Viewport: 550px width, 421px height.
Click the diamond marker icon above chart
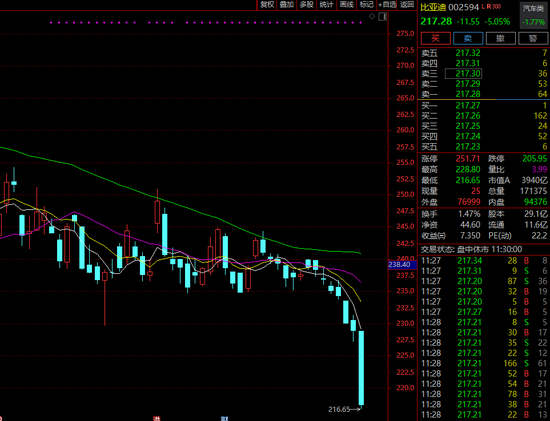click(372, 16)
